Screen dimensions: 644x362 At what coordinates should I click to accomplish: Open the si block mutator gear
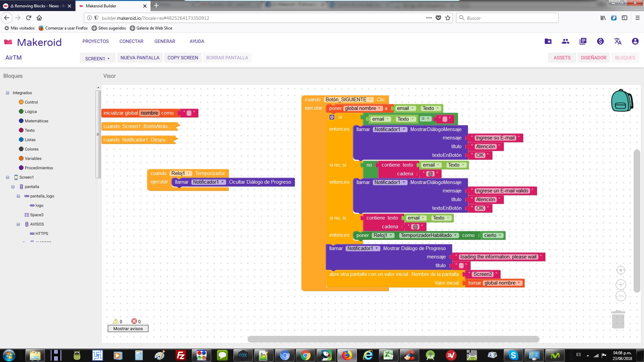pos(332,117)
